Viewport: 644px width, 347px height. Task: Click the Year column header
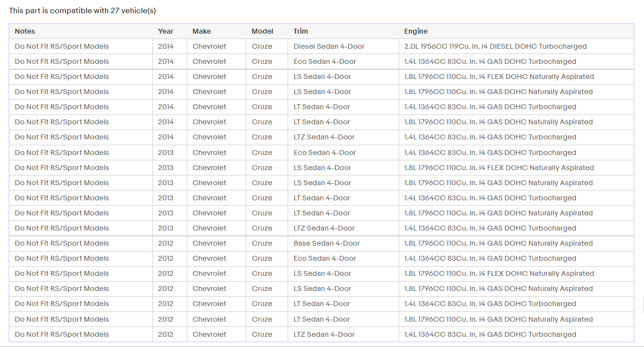click(x=166, y=31)
